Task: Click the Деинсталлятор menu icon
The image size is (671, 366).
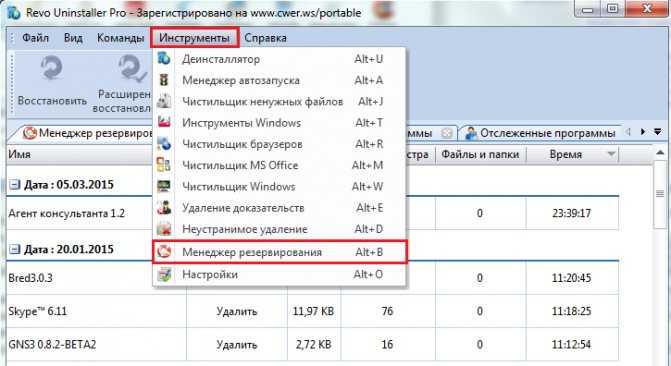Action: [x=164, y=59]
